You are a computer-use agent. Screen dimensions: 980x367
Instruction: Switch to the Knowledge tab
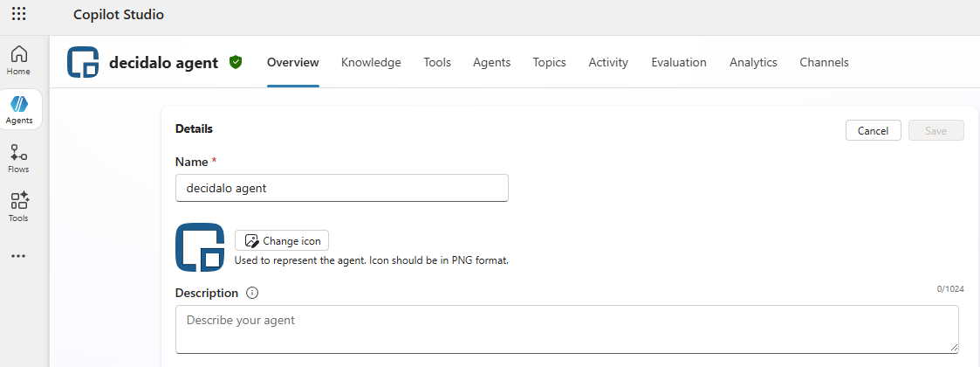tap(371, 62)
